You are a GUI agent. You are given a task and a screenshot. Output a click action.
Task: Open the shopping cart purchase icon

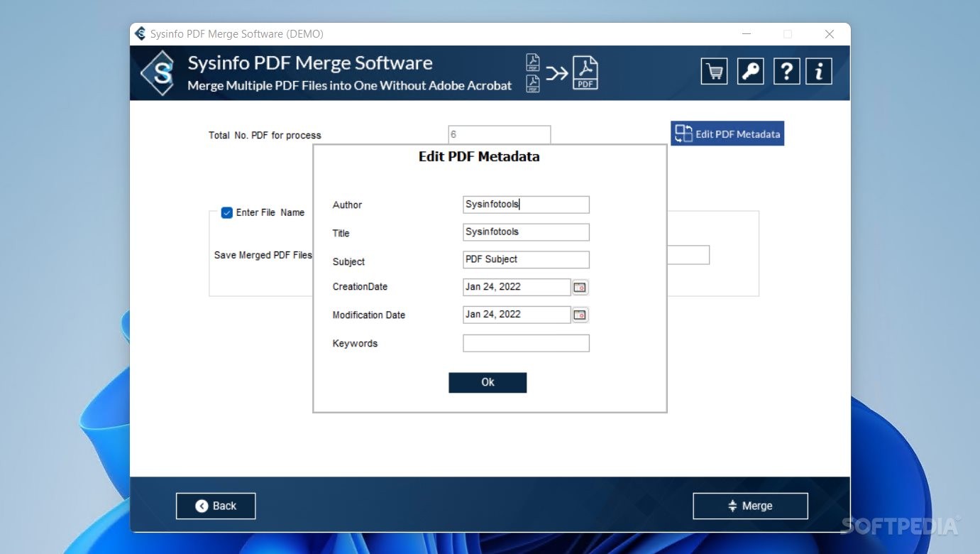[715, 71]
